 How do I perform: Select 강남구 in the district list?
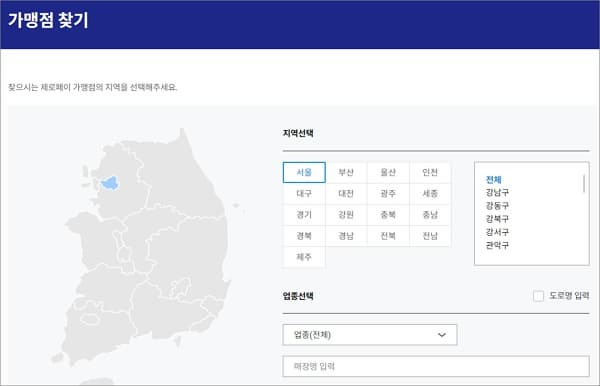tap(497, 192)
